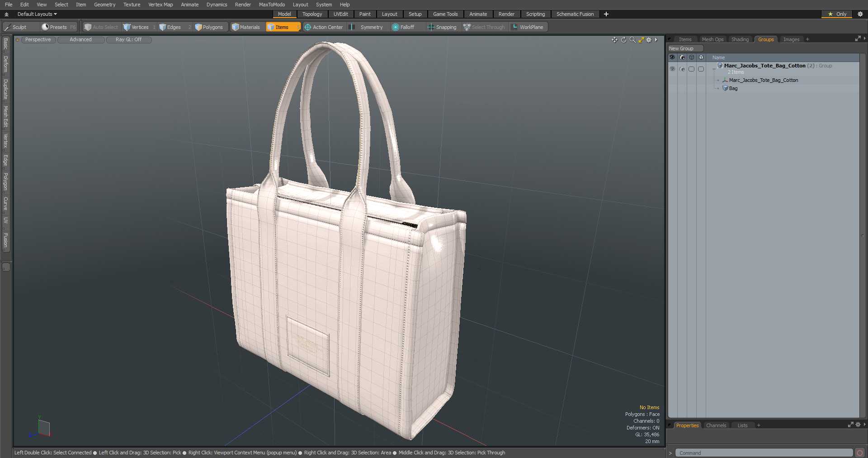Click into the Command input field
Viewport: 868px width, 458px height.
point(764,453)
